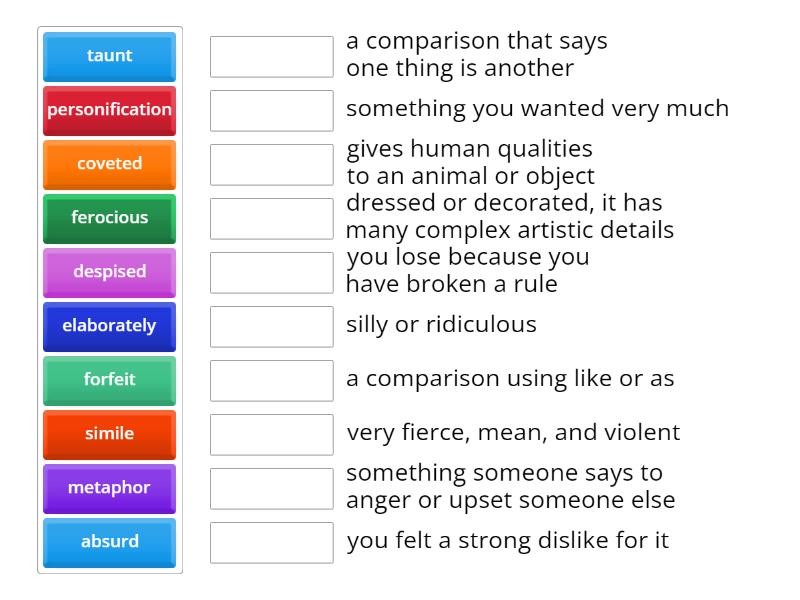The width and height of the screenshot is (800, 600).
Task: Click the pink 'despised' word tile
Action: (110, 272)
